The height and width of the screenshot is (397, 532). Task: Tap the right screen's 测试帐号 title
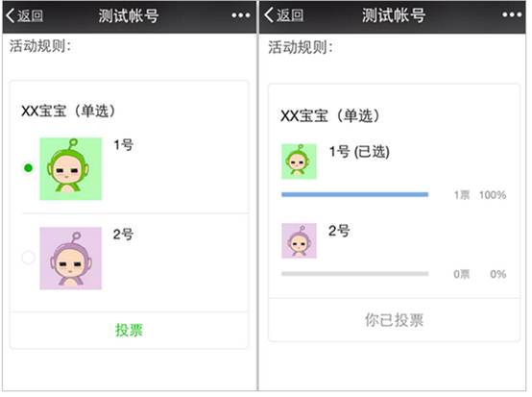(x=394, y=15)
